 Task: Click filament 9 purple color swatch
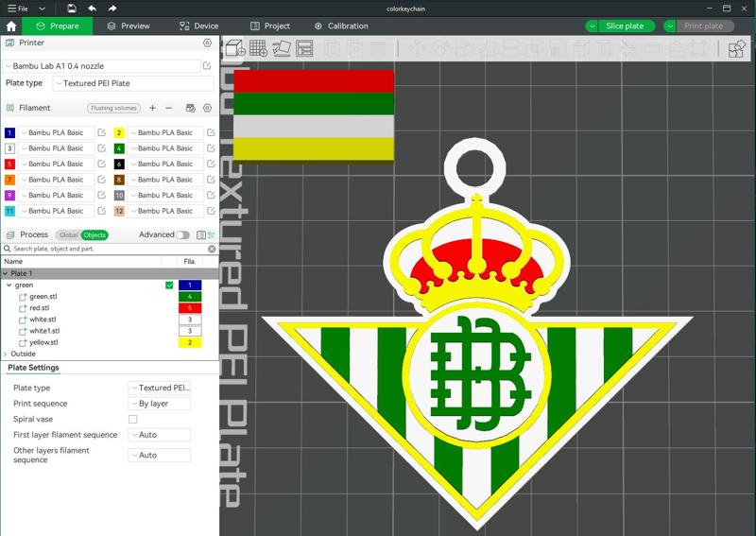coord(9,195)
